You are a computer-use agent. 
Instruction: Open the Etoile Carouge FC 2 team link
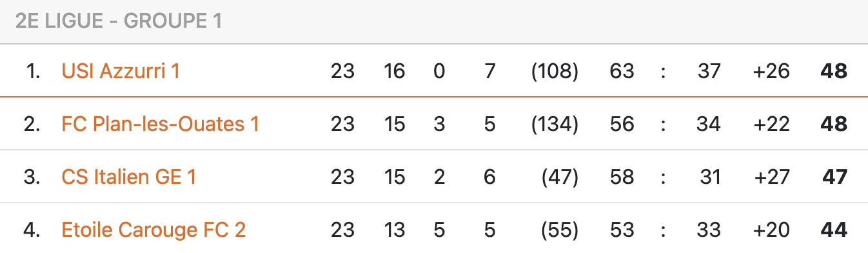[x=153, y=230]
